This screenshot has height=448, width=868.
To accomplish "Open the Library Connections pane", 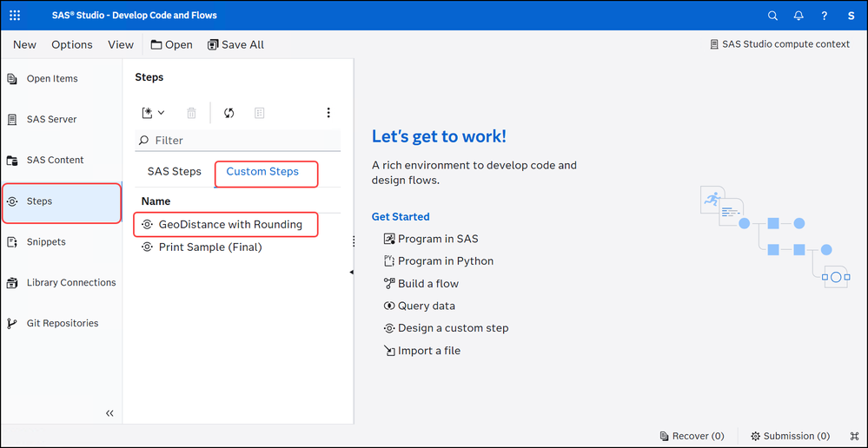I will [x=61, y=283].
